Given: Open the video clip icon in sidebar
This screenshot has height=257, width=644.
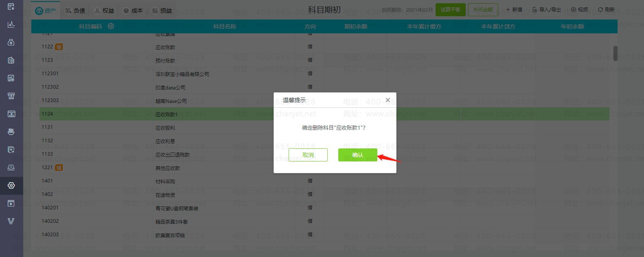Looking at the screenshot, I should [11, 203].
